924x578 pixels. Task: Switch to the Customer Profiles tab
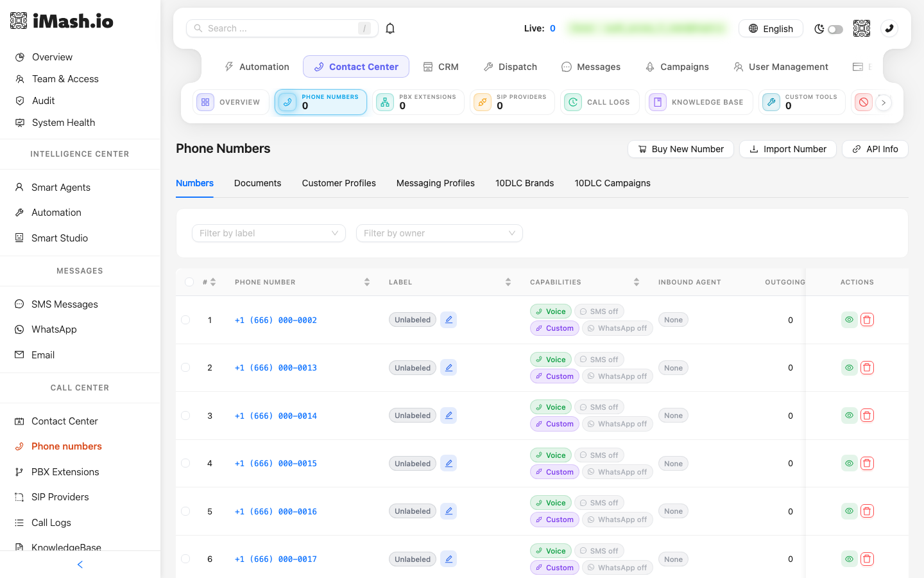(339, 183)
